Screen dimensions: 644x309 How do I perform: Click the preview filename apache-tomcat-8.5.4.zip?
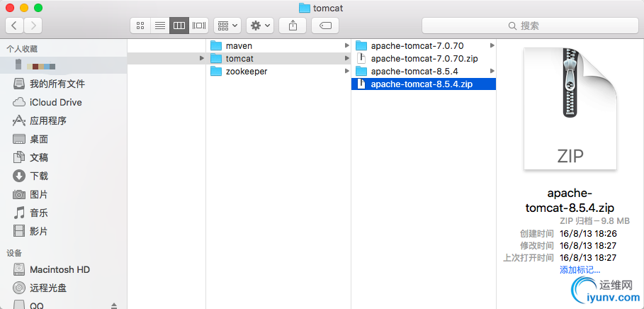pos(570,200)
